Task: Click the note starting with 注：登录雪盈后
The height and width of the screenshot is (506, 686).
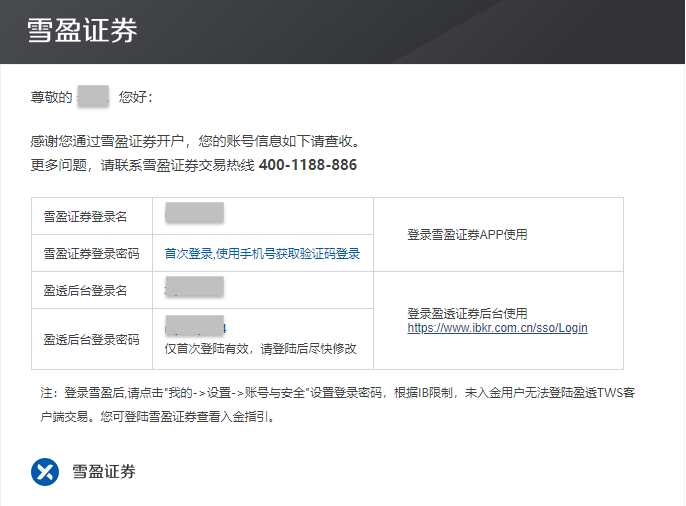Action: 337,405
